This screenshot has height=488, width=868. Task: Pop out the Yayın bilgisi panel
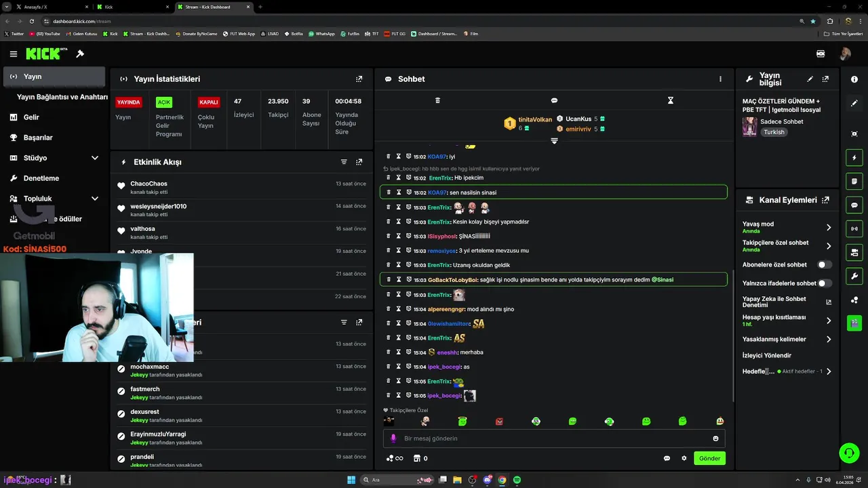click(x=825, y=79)
